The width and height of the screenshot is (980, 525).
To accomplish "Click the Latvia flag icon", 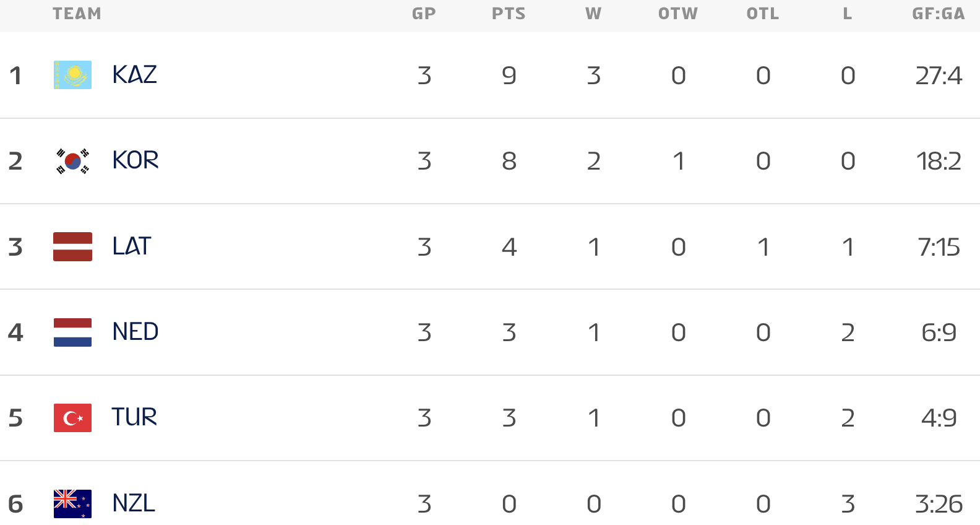I will [72, 246].
